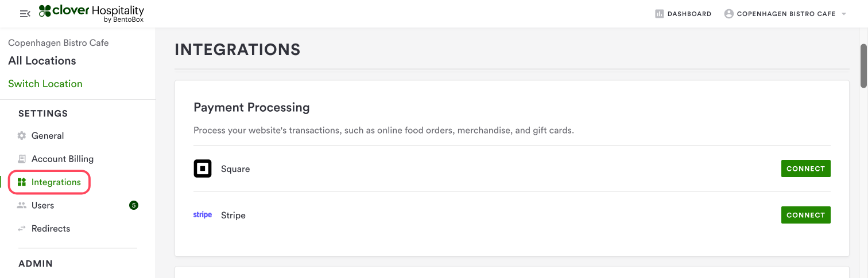
Task: Click the page vertical scrollbar
Action: (x=863, y=66)
